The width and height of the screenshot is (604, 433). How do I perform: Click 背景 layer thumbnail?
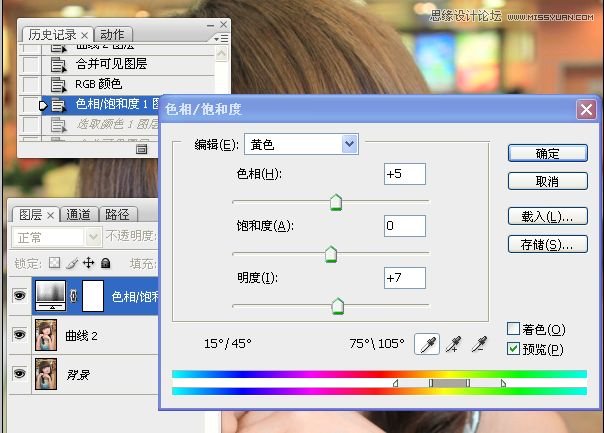pos(46,374)
